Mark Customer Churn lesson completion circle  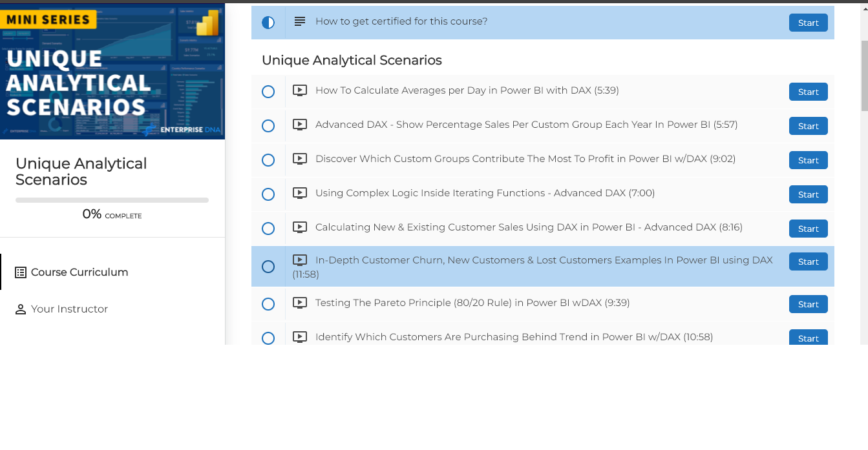click(268, 267)
